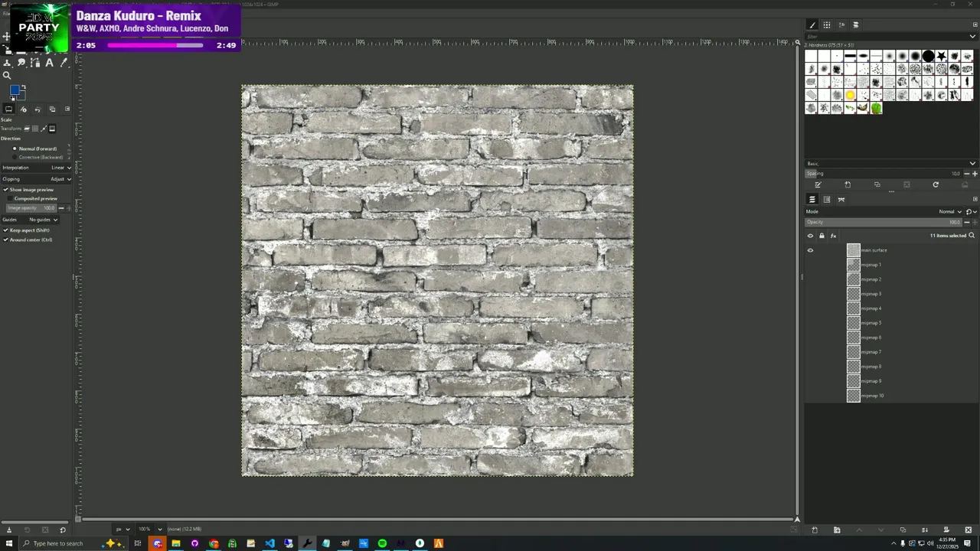Select the Smudge tool
This screenshot has height=551, width=980.
pyautogui.click(x=21, y=63)
